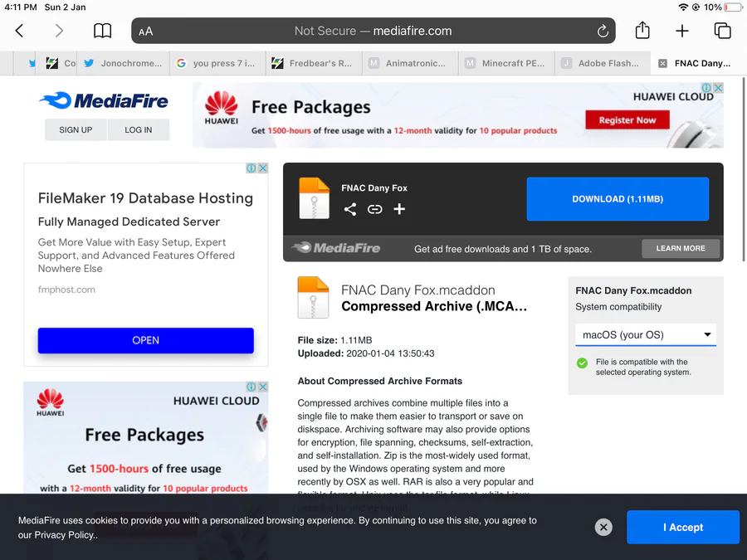
Task: Click the DOWNLOAD (1.11MB) button
Action: [618, 199]
